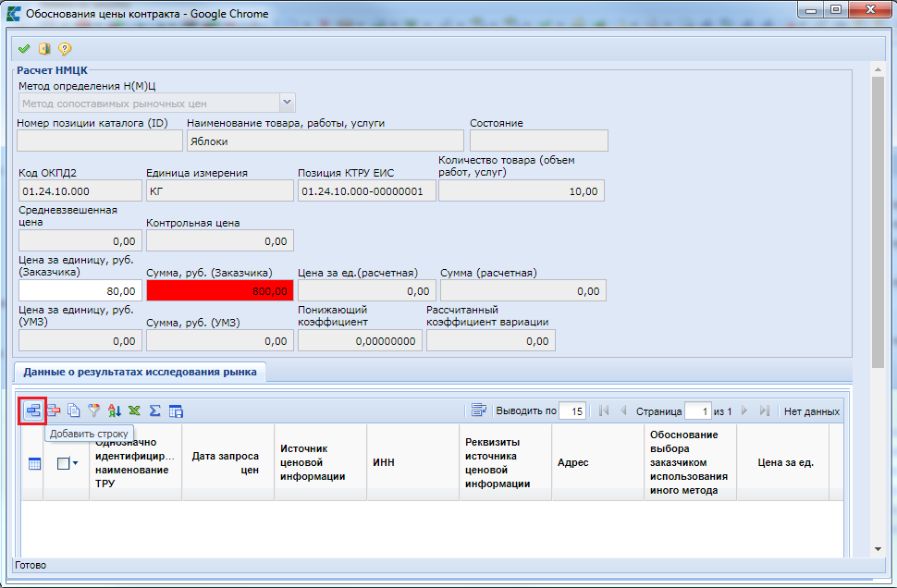
Task: Click the Add row (Добавить строку) icon
Action: pyautogui.click(x=33, y=410)
